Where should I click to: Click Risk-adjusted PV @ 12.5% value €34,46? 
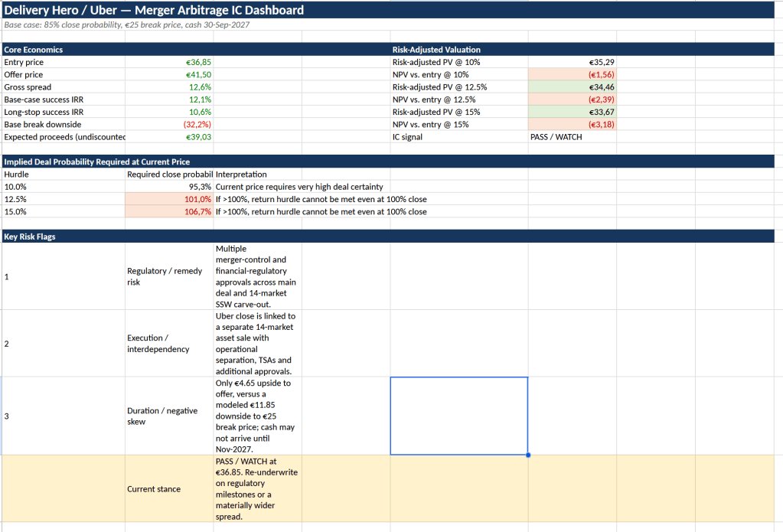573,87
